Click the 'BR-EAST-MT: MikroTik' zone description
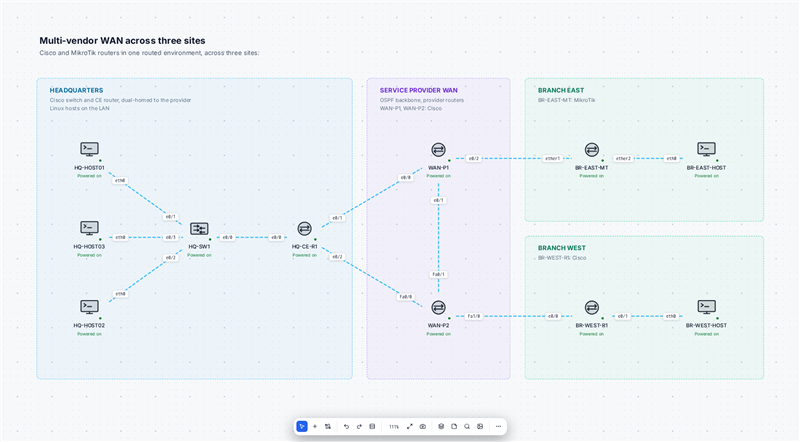The image size is (800, 442). 566,101
